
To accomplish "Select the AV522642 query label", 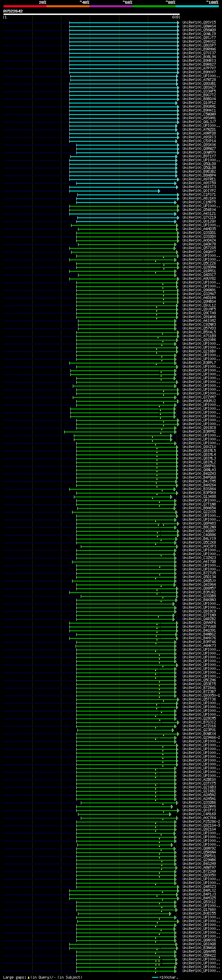I will [x=13, y=11].
